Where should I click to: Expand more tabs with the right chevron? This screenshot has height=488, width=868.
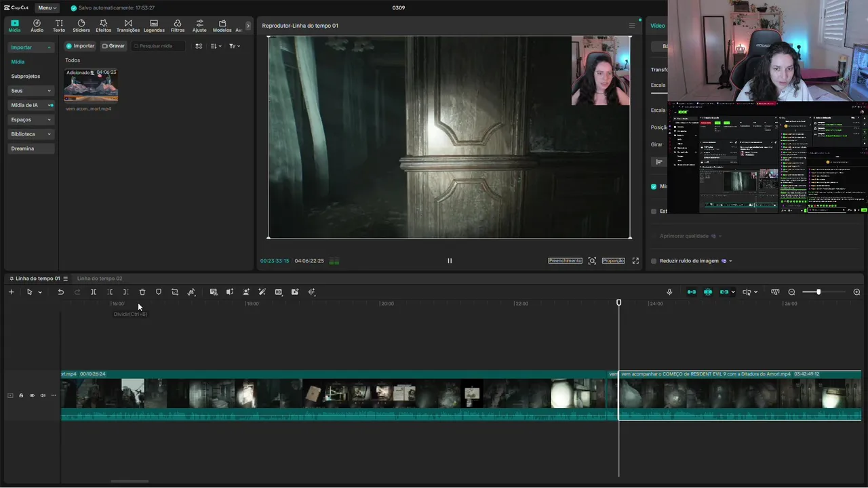[x=248, y=26]
